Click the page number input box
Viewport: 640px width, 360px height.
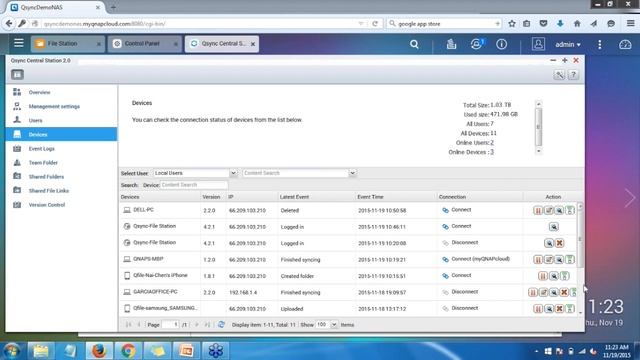coord(170,325)
